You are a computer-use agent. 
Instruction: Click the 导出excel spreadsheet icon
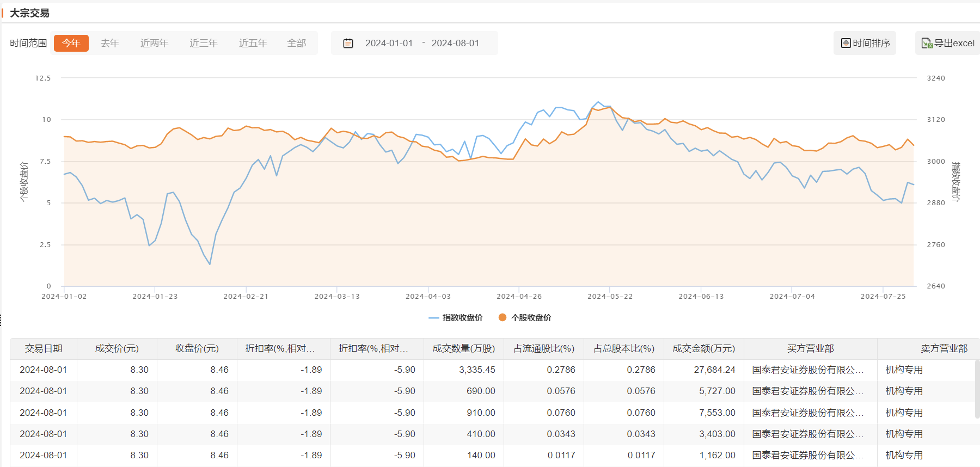click(x=927, y=43)
